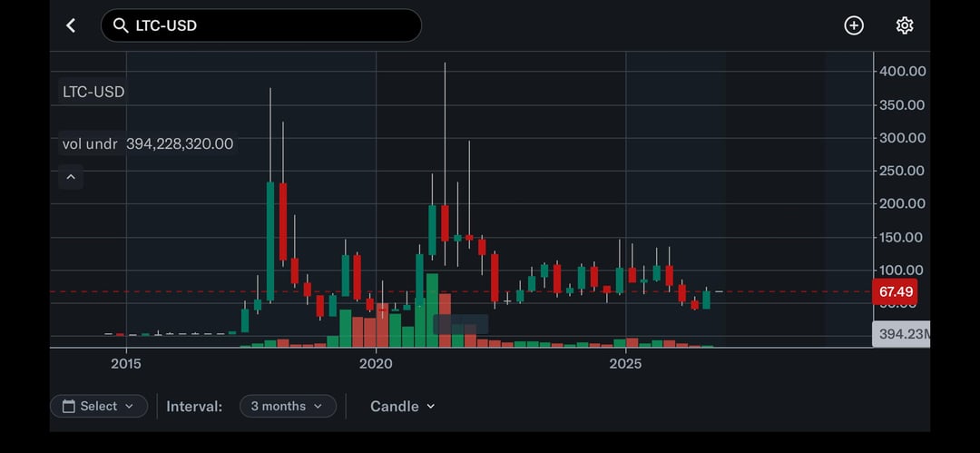Collapse the legend with the up chevron
The height and width of the screenshot is (453, 980).
click(x=71, y=177)
